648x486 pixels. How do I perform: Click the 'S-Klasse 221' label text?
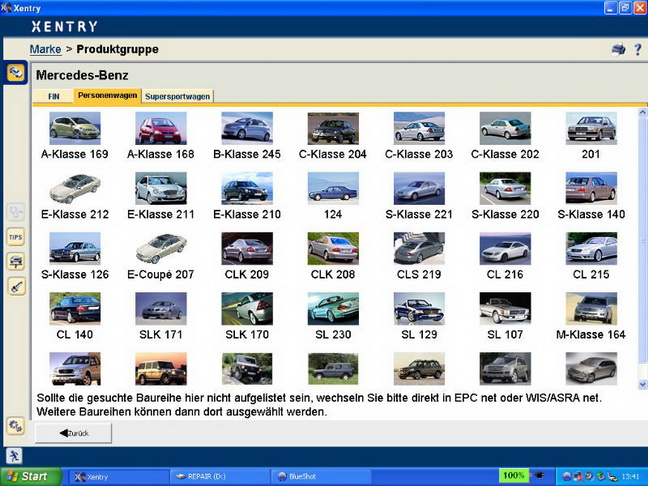[419, 214]
